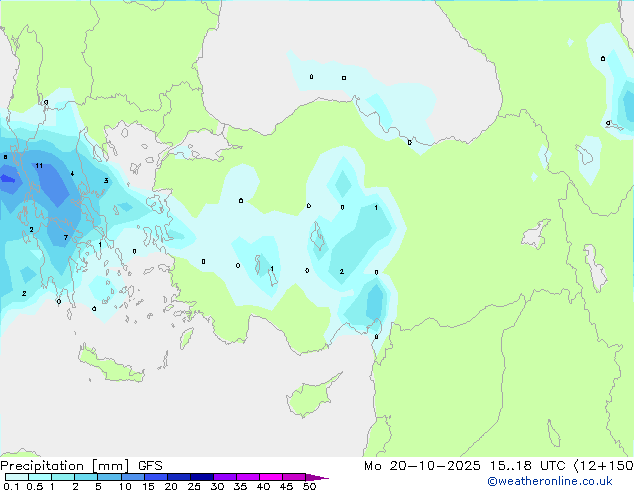Click the '15' legend scale label
Screen dimensions: 634x490
pyautogui.click(x=148, y=486)
